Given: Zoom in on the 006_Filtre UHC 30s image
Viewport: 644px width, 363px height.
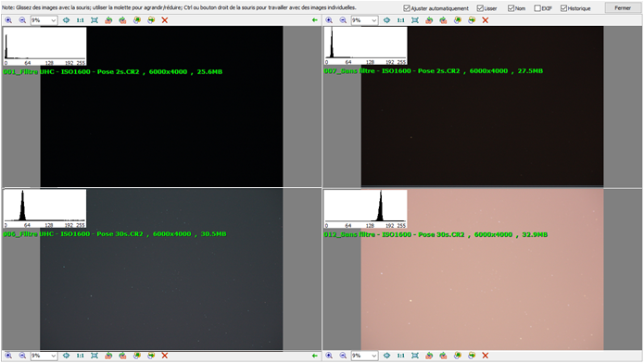Looking at the screenshot, I should (x=8, y=356).
